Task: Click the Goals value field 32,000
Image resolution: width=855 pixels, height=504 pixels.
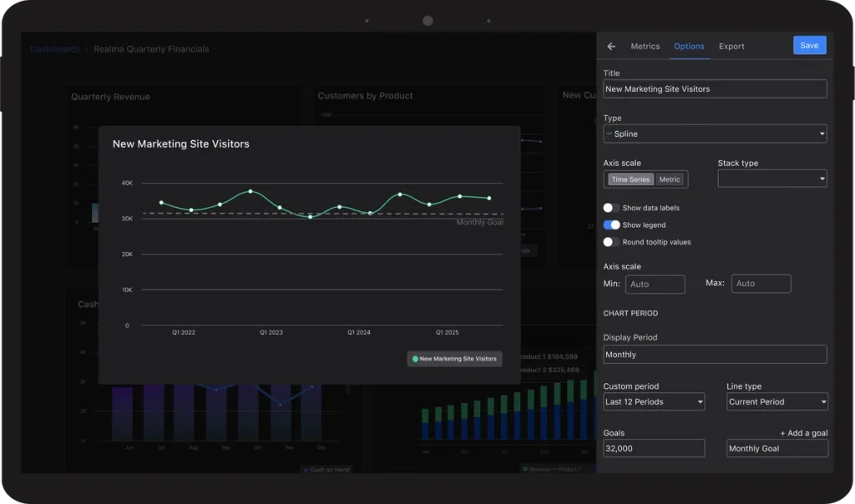Action: [654, 448]
